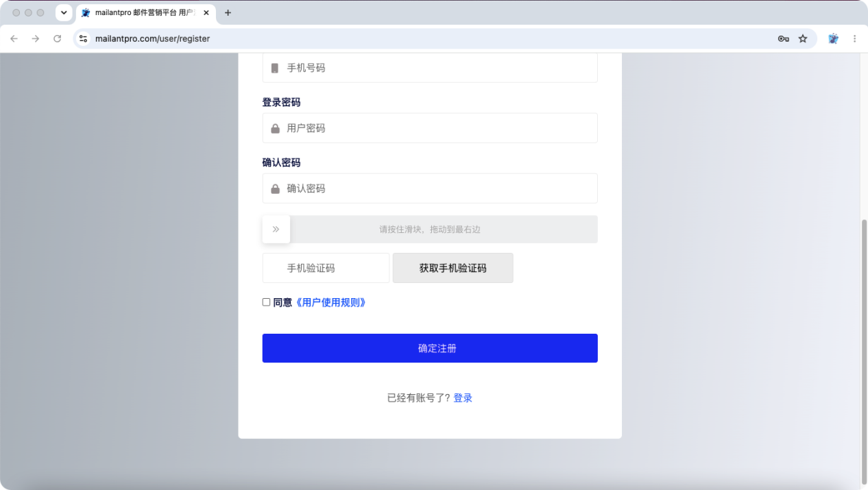This screenshot has height=490, width=868.
Task: Go back using the browser back arrow
Action: 14,39
